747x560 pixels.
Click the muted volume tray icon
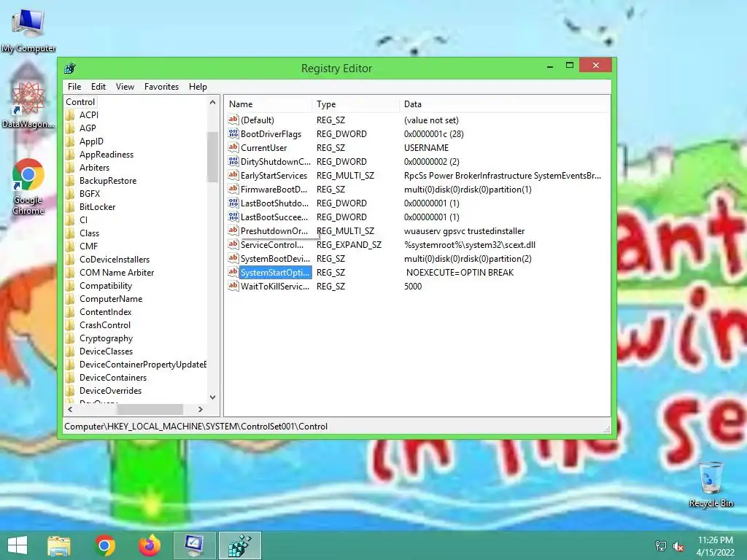tap(678, 547)
